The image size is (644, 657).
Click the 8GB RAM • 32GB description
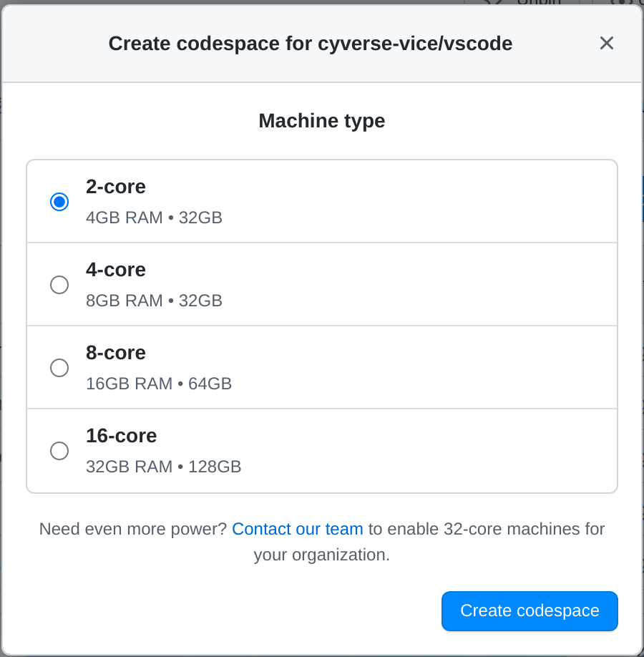tap(154, 301)
